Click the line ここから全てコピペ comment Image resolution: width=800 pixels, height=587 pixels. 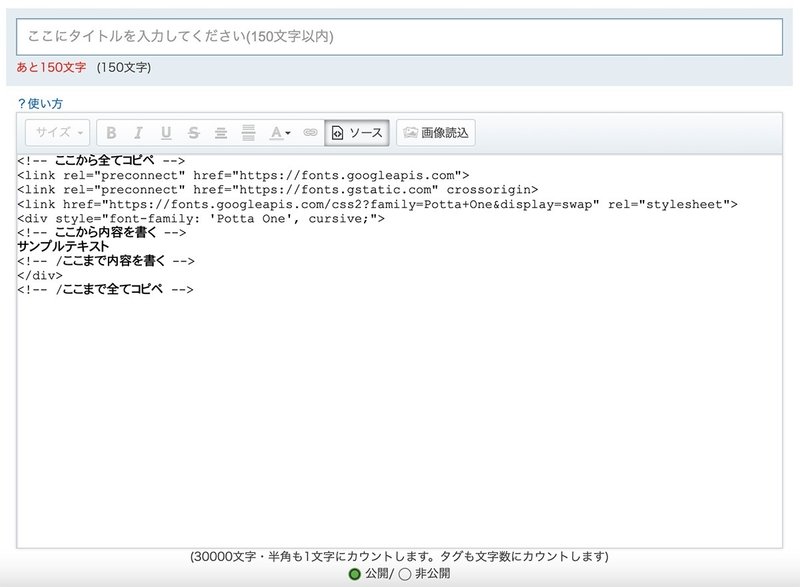tap(101, 161)
